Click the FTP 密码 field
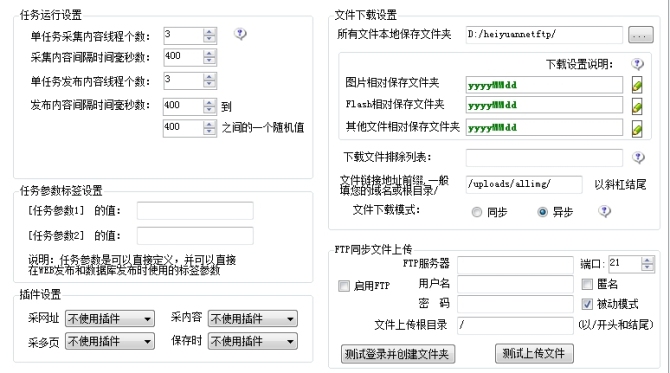Screen dimensions: 670x373 click(x=515, y=304)
